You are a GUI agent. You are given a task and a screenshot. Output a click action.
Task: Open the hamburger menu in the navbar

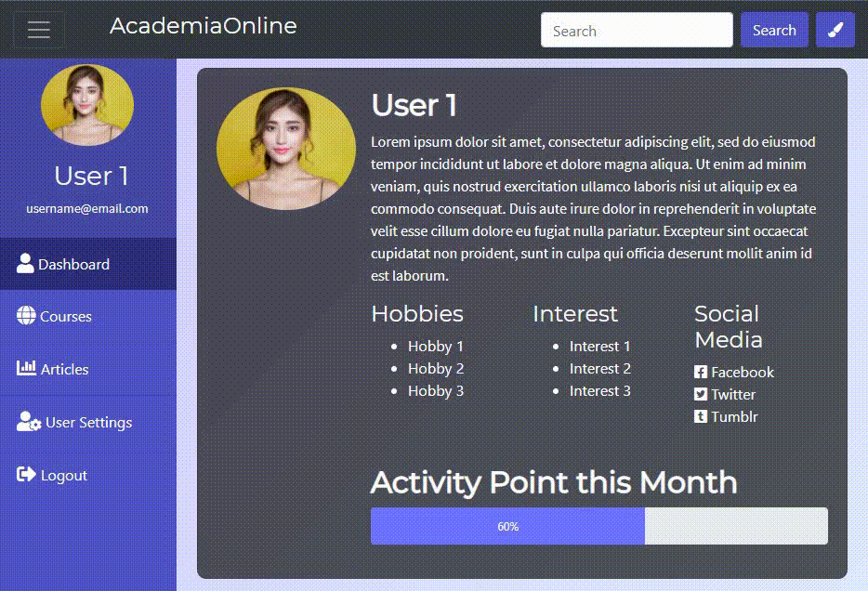coord(39,30)
